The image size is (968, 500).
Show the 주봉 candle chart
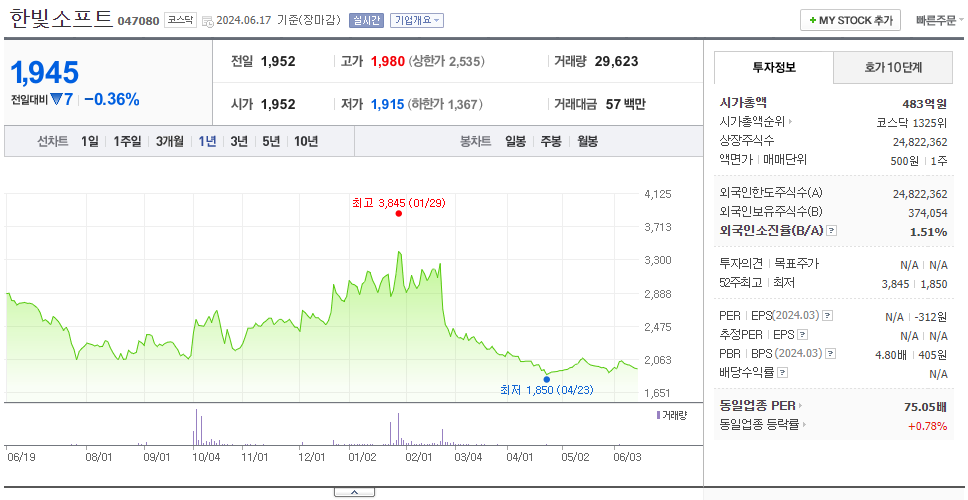tap(551, 141)
